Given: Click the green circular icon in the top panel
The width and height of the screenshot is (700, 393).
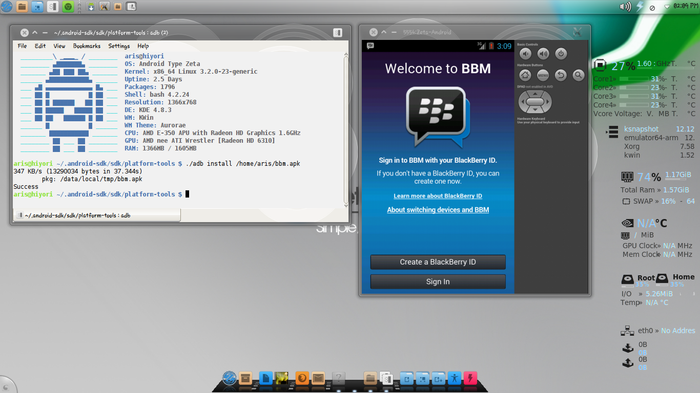Looking at the screenshot, I should tap(68, 6).
